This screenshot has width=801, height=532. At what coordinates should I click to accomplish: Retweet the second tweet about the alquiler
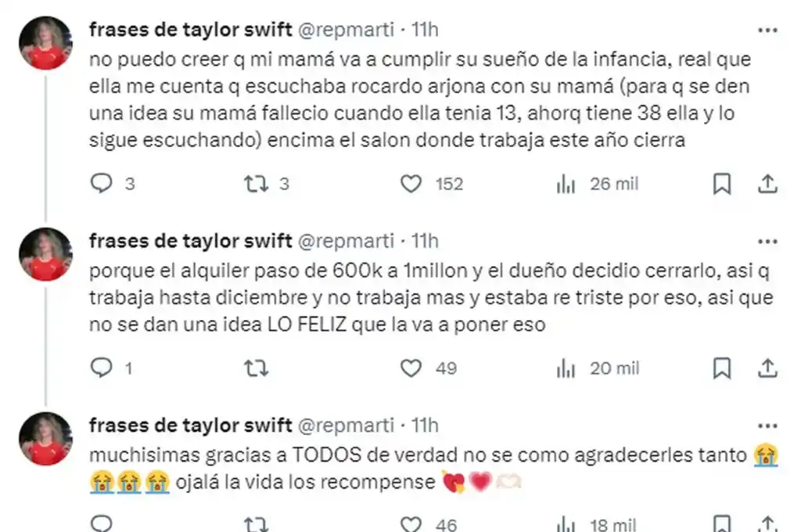(x=253, y=368)
